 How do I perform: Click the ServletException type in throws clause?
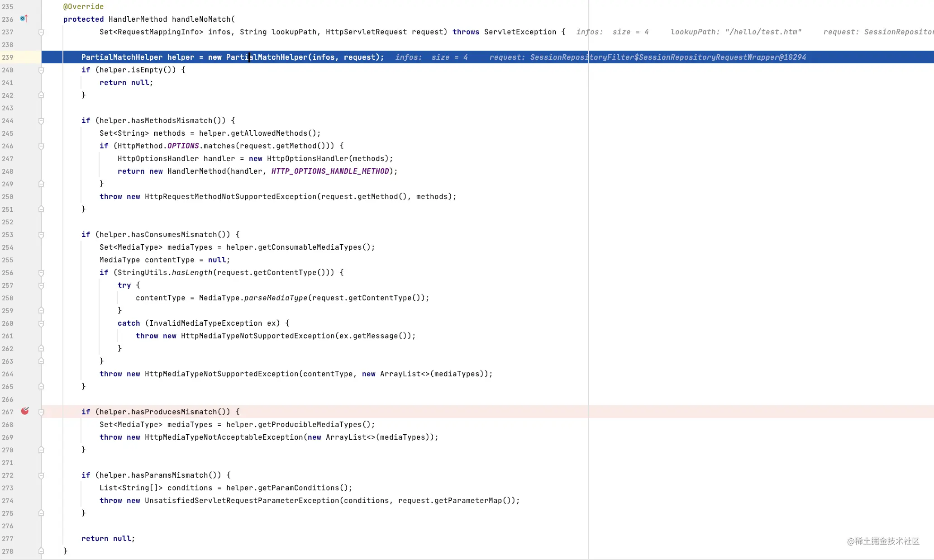520,32
